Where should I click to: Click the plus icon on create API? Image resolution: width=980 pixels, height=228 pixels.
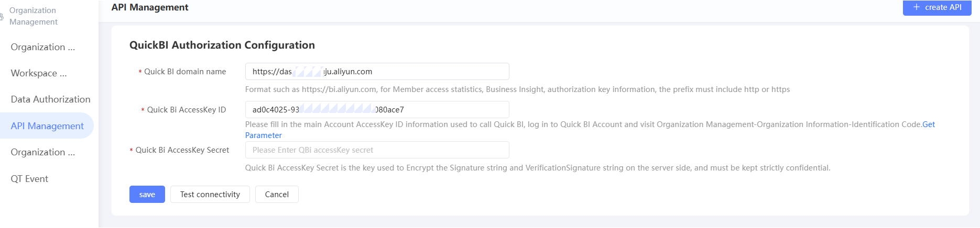(x=917, y=7)
